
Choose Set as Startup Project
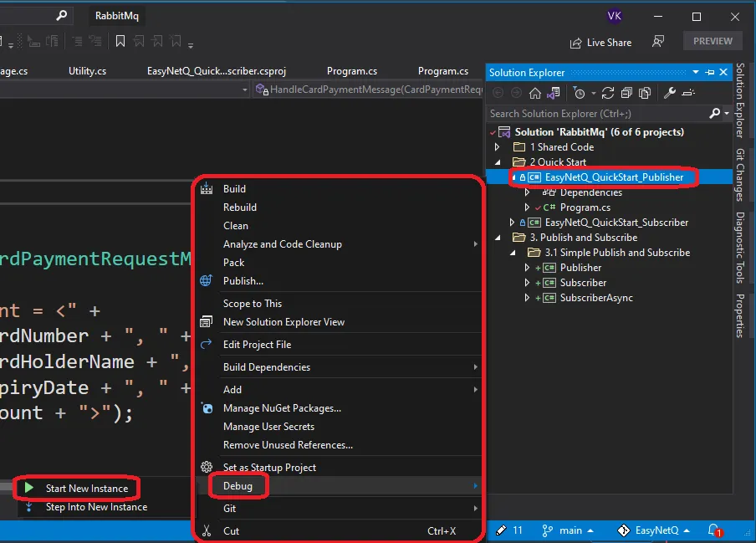click(x=269, y=468)
